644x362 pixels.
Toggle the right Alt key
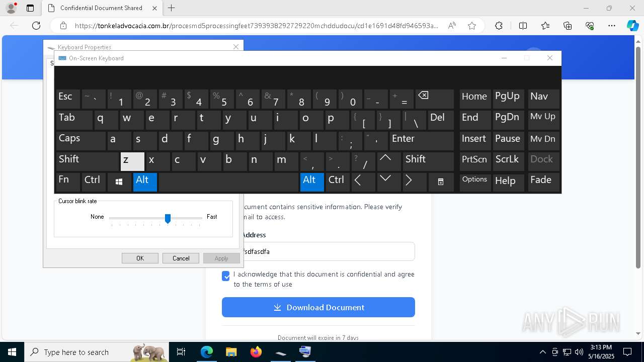tap(312, 182)
